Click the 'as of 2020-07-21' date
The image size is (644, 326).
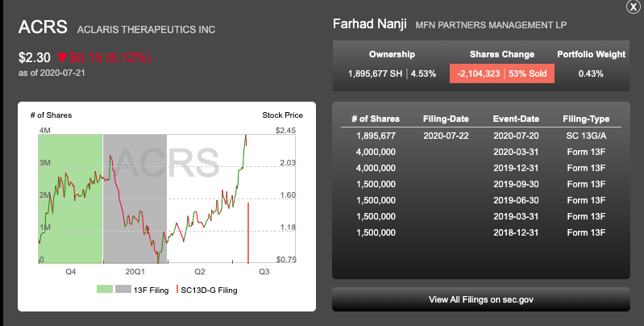[x=52, y=73]
